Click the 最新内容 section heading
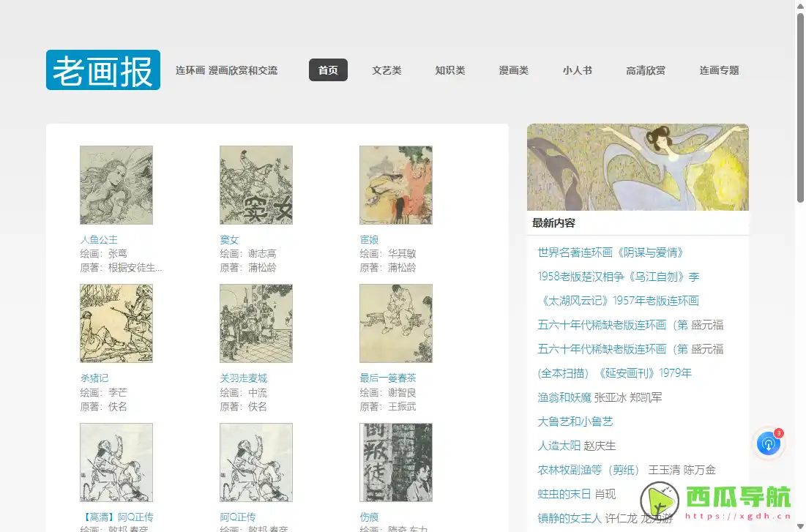This screenshot has width=806, height=532. (553, 223)
